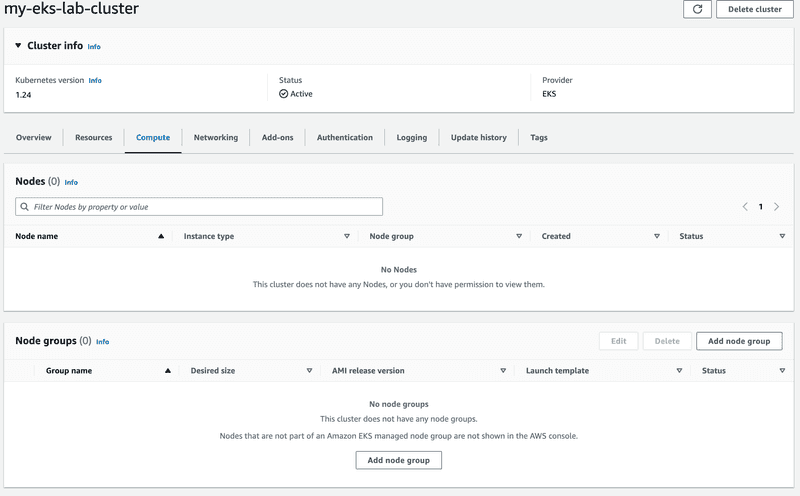The height and width of the screenshot is (496, 800).
Task: Focus the Filter Nodes search field
Action: point(199,207)
